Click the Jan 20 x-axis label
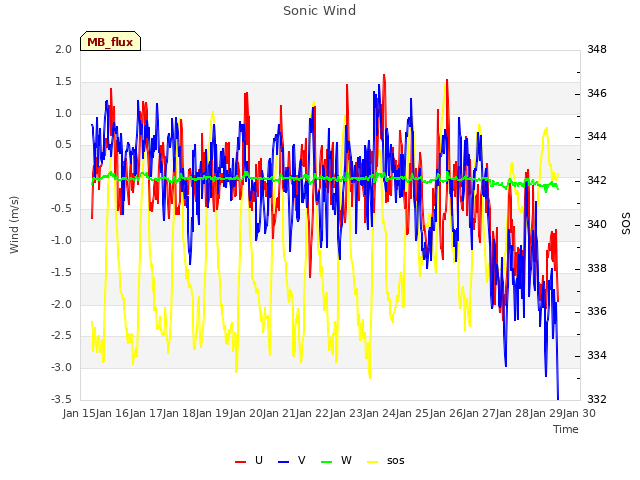Viewport: 640px width, 480px height. point(246,413)
